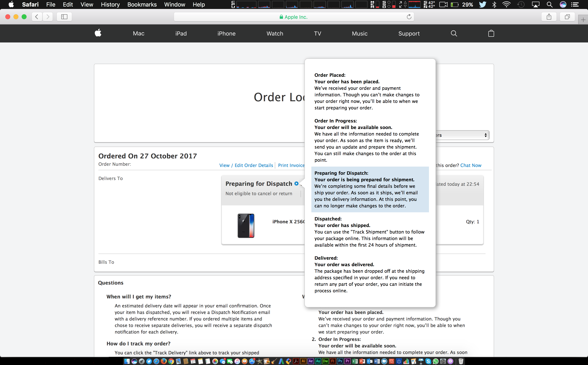Open the File menu

(x=51, y=4)
